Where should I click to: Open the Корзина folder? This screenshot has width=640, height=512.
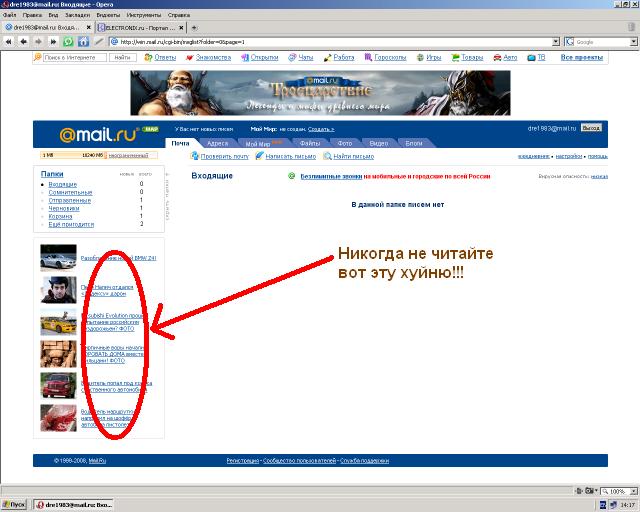(x=60, y=216)
